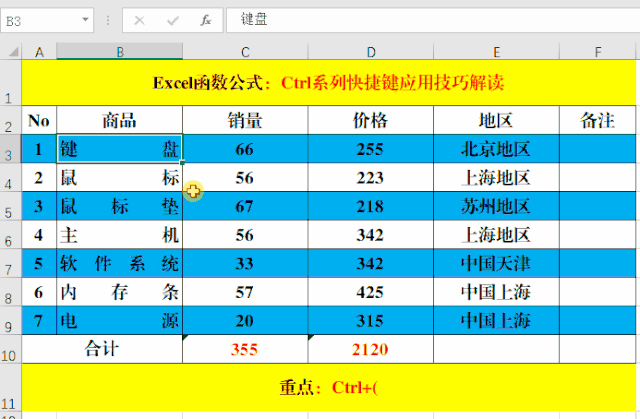Click the '商品' header cell
The width and height of the screenshot is (640, 419).
120,120
